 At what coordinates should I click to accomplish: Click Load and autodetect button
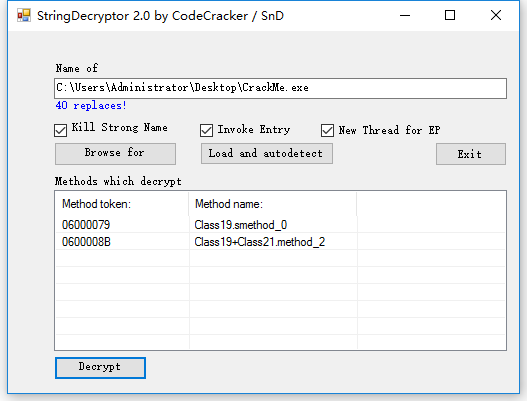coord(267,154)
